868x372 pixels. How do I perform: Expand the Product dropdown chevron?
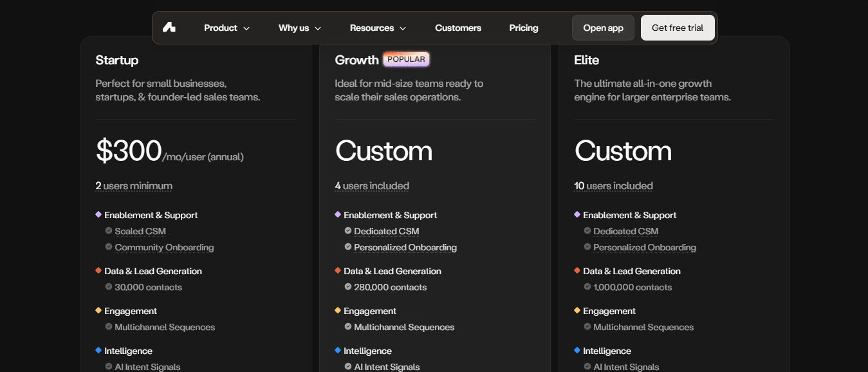point(246,28)
